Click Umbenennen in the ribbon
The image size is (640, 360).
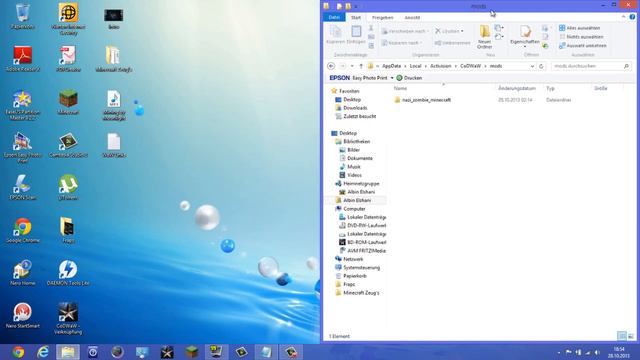click(x=452, y=42)
